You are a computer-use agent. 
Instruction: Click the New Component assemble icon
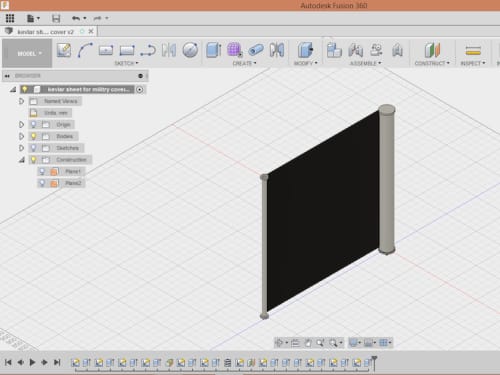[334, 50]
